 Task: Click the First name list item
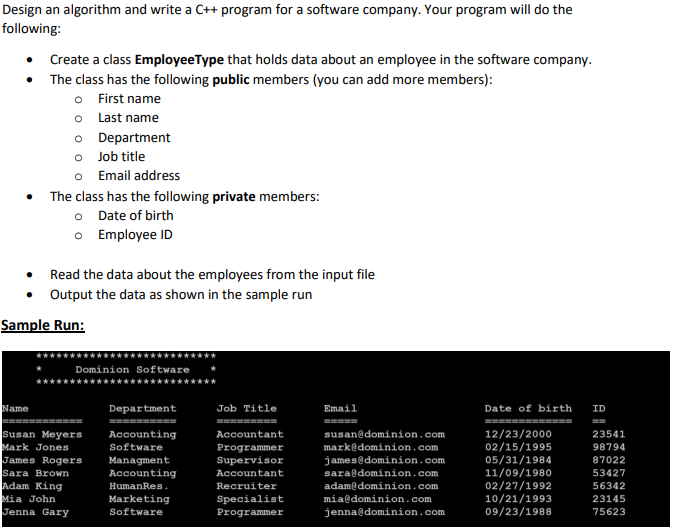pos(129,99)
